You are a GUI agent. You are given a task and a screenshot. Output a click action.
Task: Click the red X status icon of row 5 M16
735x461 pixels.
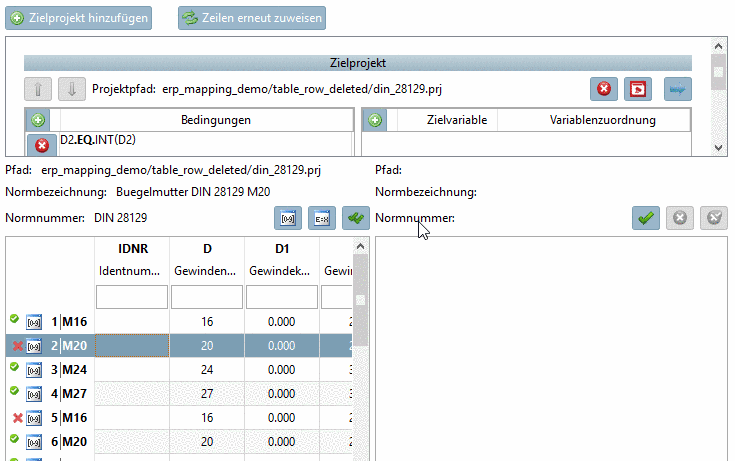tap(18, 418)
